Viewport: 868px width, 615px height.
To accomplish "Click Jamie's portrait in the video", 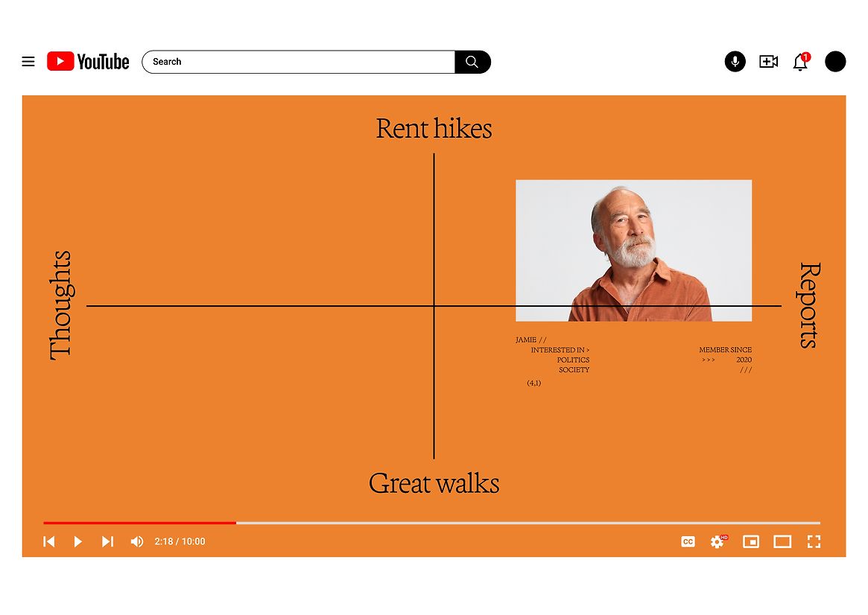I will point(633,250).
